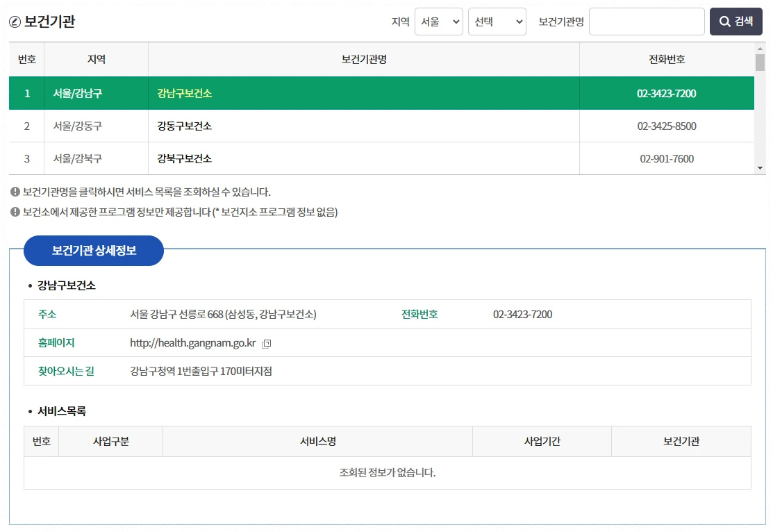Click the 홈페이지 label link
The image size is (773, 532).
click(x=56, y=342)
